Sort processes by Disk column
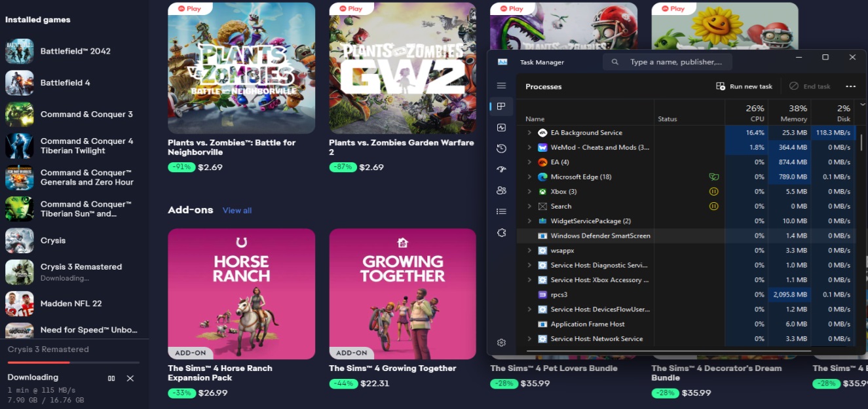868x409 pixels. pos(833,113)
